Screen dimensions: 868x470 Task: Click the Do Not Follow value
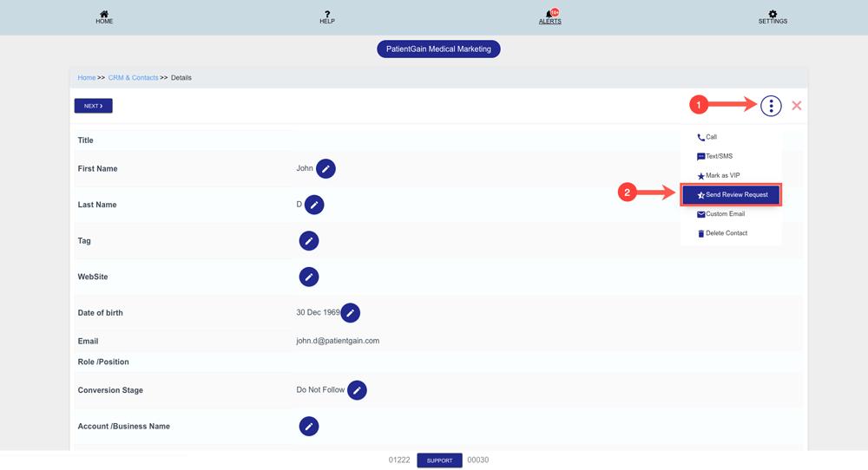(x=320, y=390)
